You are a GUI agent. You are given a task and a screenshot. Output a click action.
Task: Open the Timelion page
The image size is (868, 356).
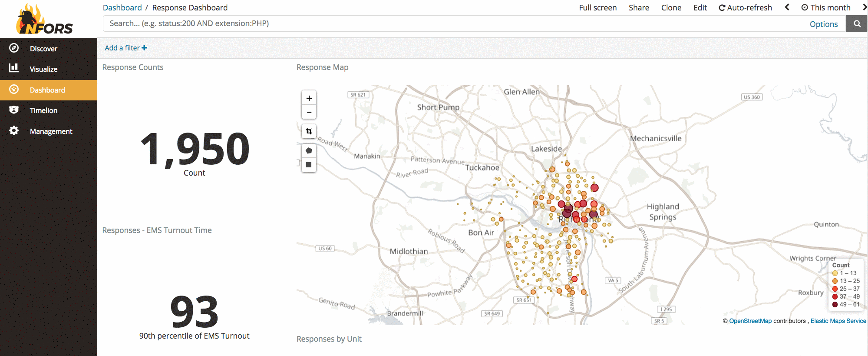click(43, 110)
